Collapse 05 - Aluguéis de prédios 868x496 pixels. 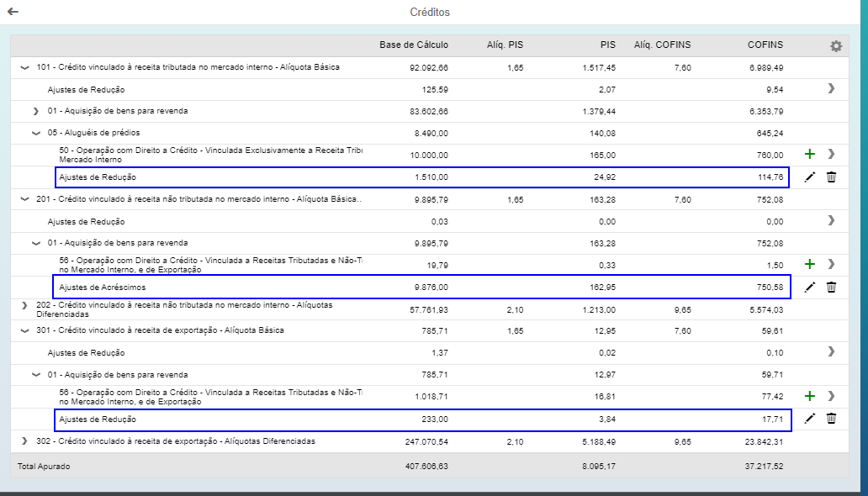(x=35, y=133)
